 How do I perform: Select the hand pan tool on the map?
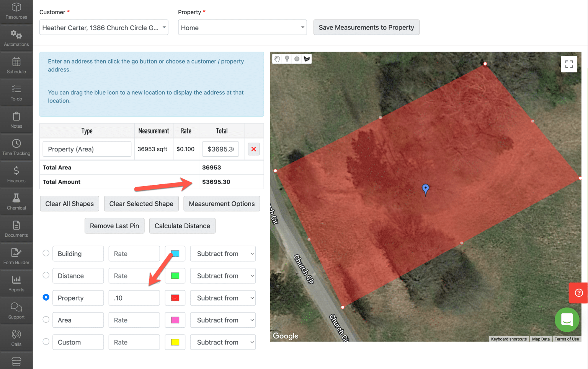click(x=277, y=59)
